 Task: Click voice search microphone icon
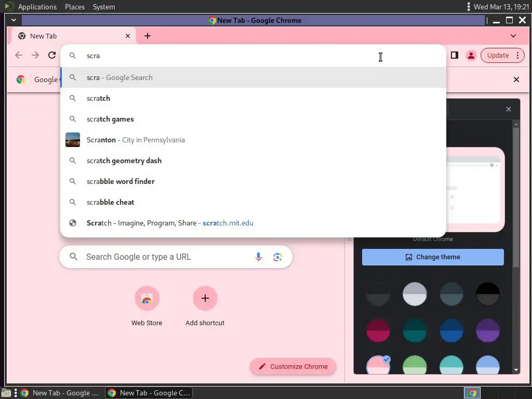click(258, 257)
